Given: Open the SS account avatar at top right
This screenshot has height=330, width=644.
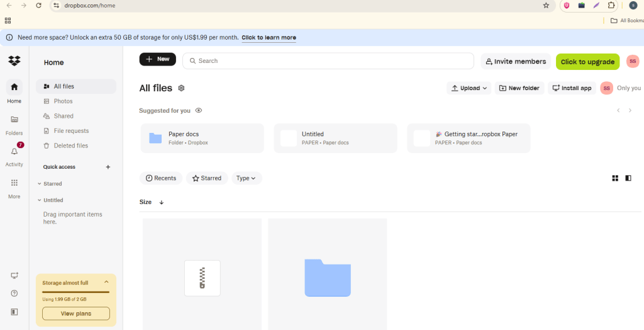Looking at the screenshot, I should point(633,61).
